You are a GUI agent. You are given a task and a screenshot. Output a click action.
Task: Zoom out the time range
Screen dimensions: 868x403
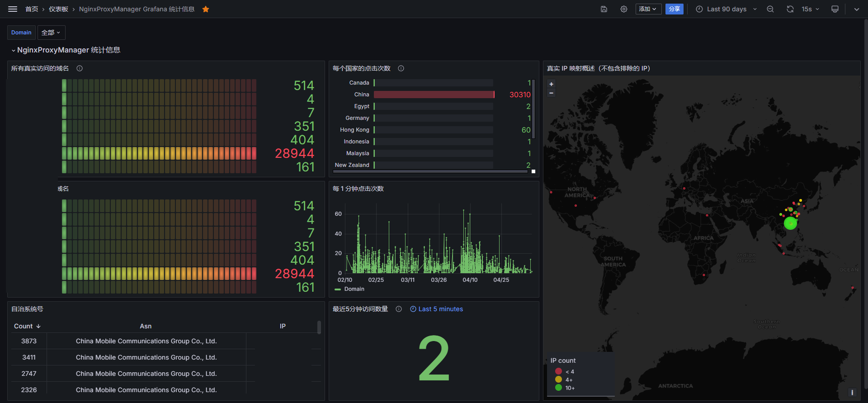click(x=770, y=9)
